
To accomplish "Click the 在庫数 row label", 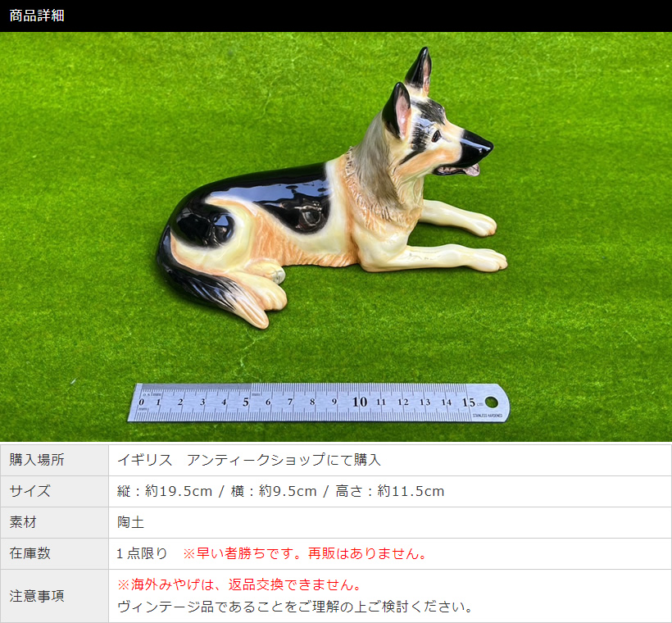I will click(x=30, y=553).
